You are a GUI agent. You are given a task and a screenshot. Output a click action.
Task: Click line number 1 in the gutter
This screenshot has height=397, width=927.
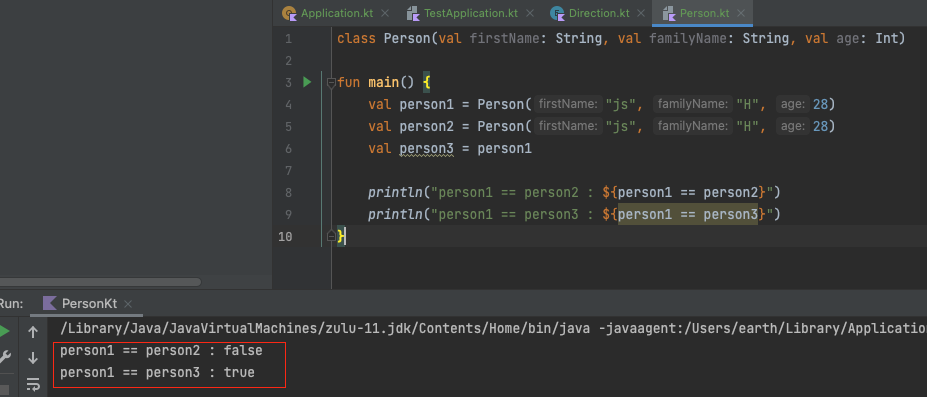click(288, 39)
